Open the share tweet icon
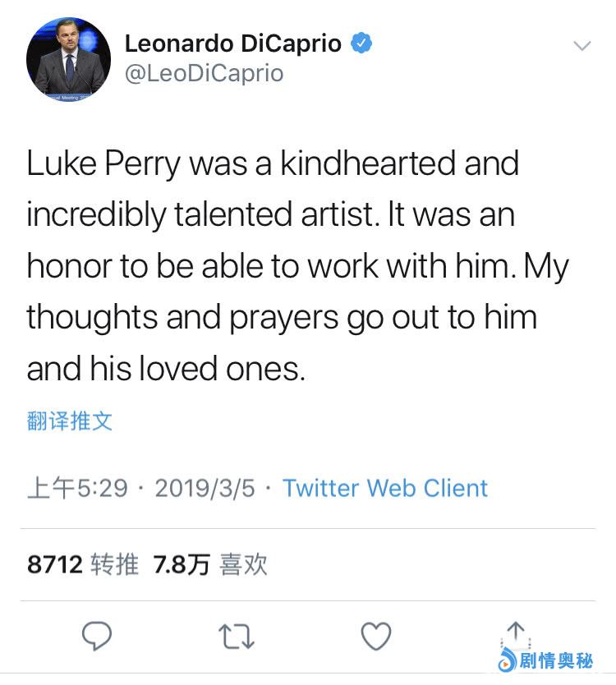616x685 pixels. 515,634
